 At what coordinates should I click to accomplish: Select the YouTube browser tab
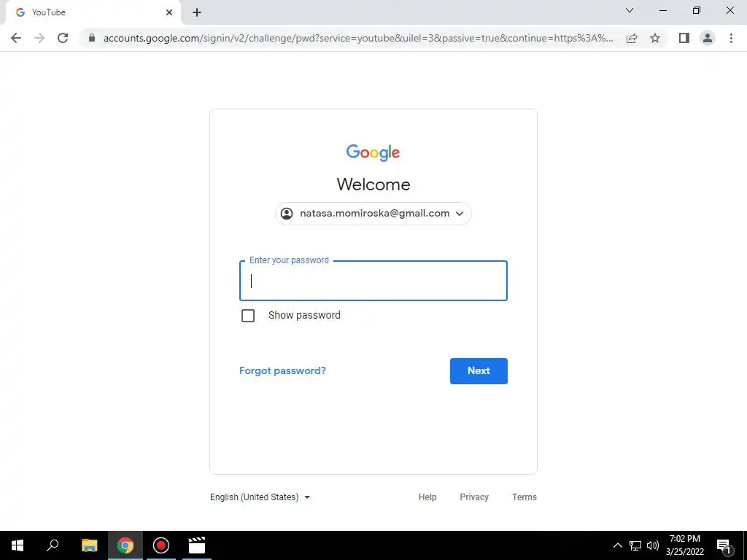(x=93, y=12)
